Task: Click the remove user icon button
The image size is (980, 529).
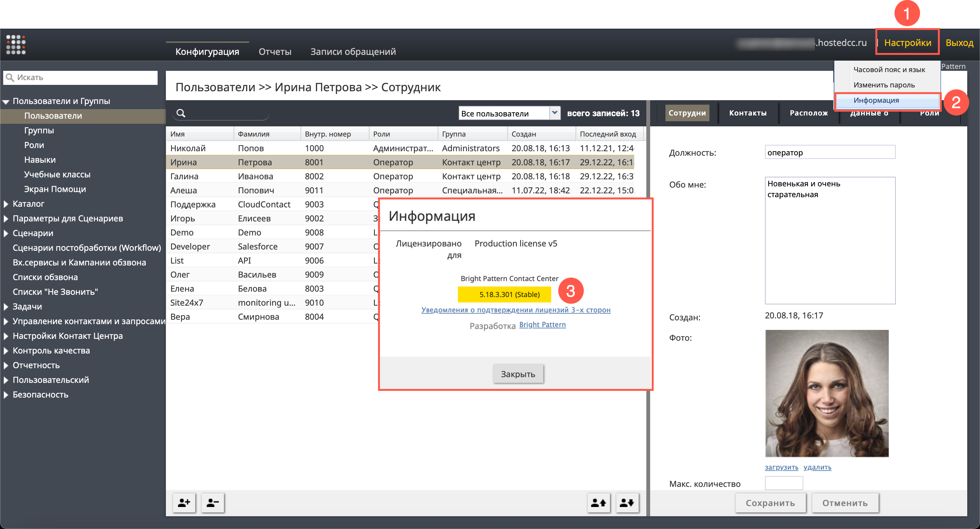Action: tap(213, 503)
